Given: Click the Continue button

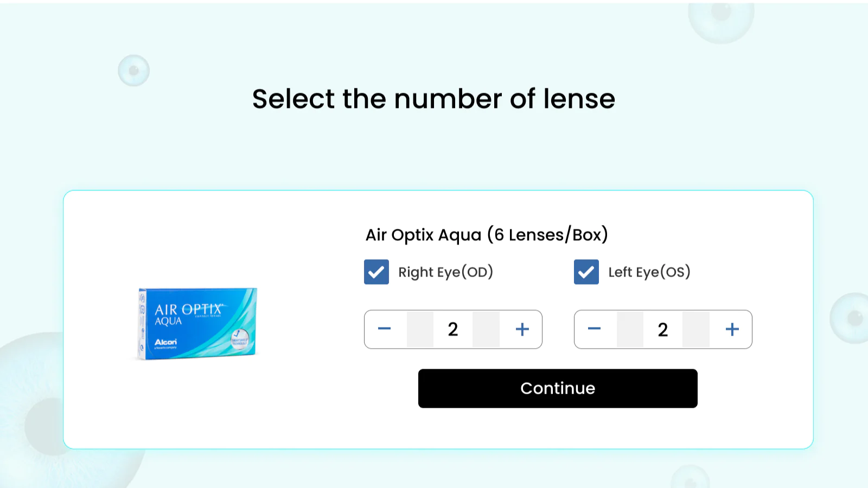Looking at the screenshot, I should click(x=557, y=388).
